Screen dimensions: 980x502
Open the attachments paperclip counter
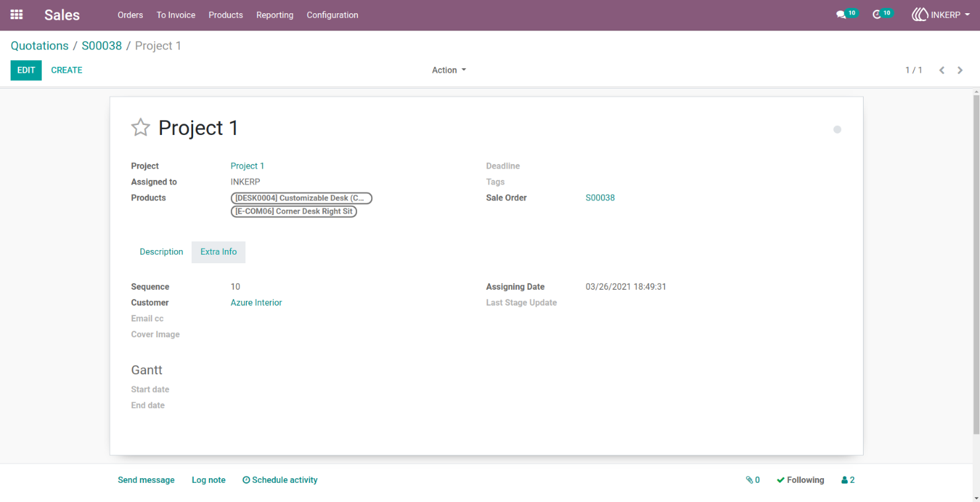tap(753, 480)
